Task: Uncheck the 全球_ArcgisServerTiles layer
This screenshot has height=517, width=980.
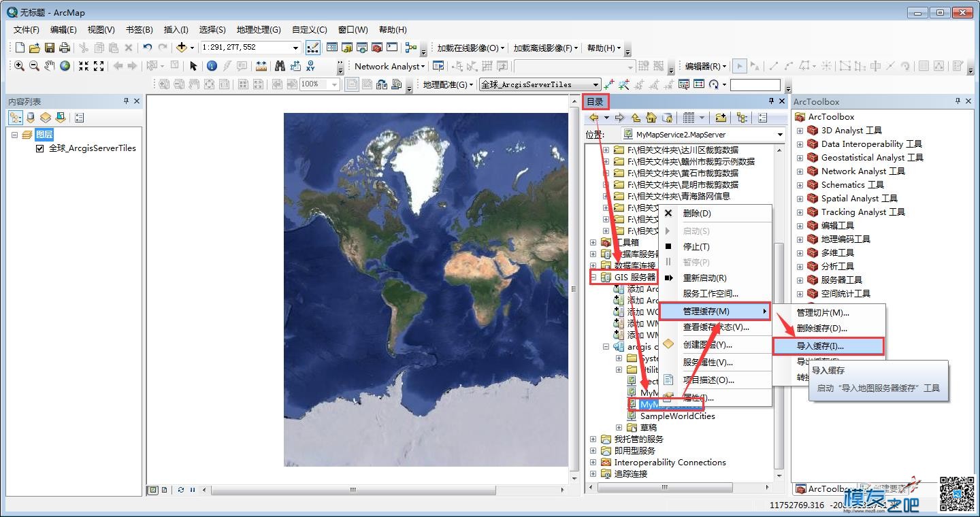Action: pyautogui.click(x=40, y=148)
